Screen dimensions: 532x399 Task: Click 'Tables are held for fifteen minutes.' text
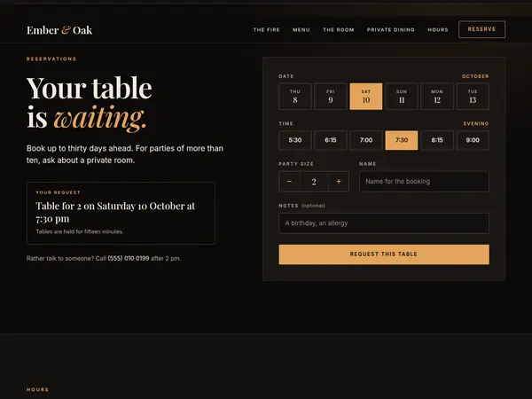coord(80,231)
